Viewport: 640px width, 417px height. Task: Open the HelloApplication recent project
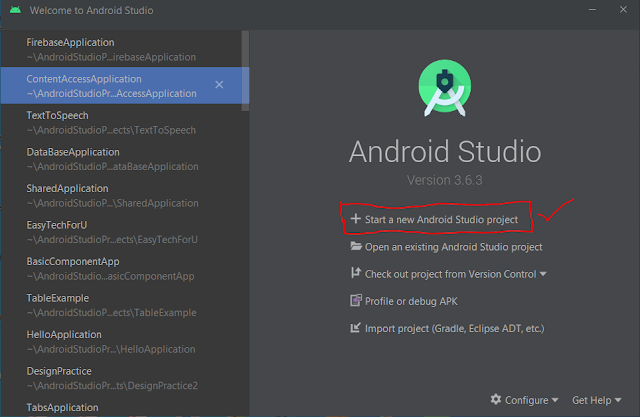(121, 342)
